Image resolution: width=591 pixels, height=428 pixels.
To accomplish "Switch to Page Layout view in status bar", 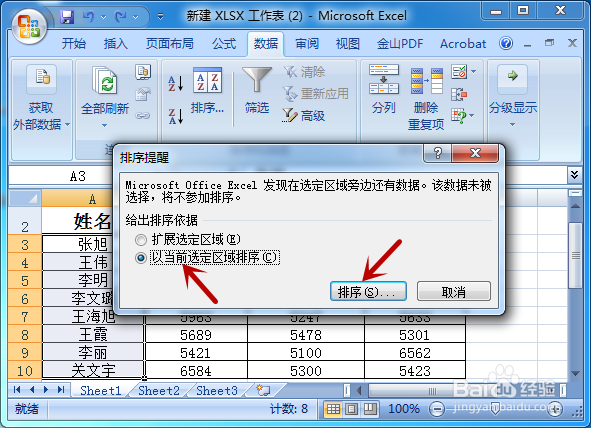I will coord(351,409).
